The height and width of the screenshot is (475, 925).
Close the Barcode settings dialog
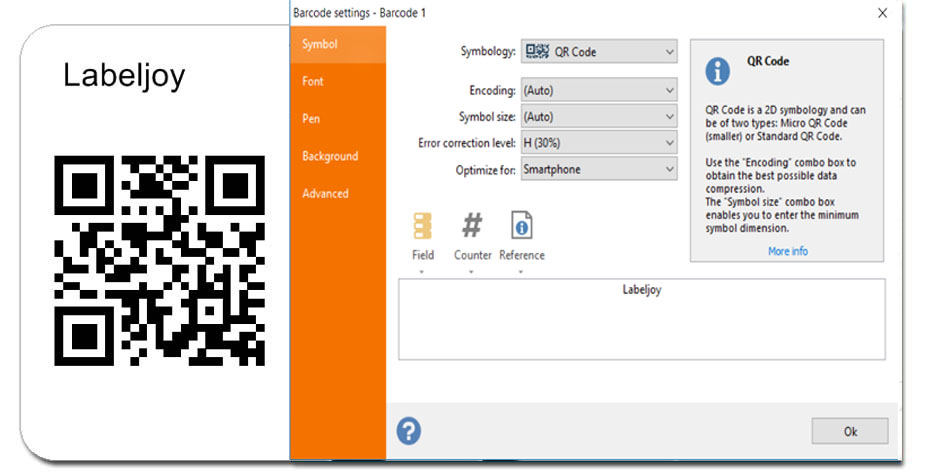[883, 13]
